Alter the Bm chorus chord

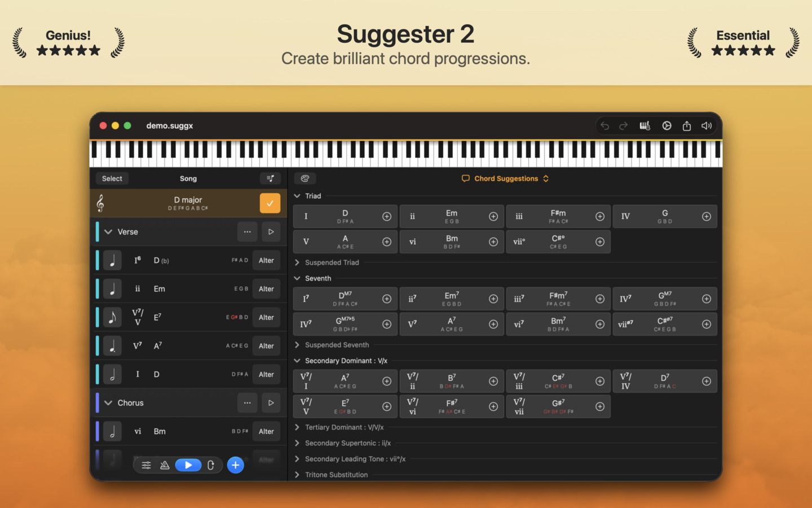click(x=266, y=431)
